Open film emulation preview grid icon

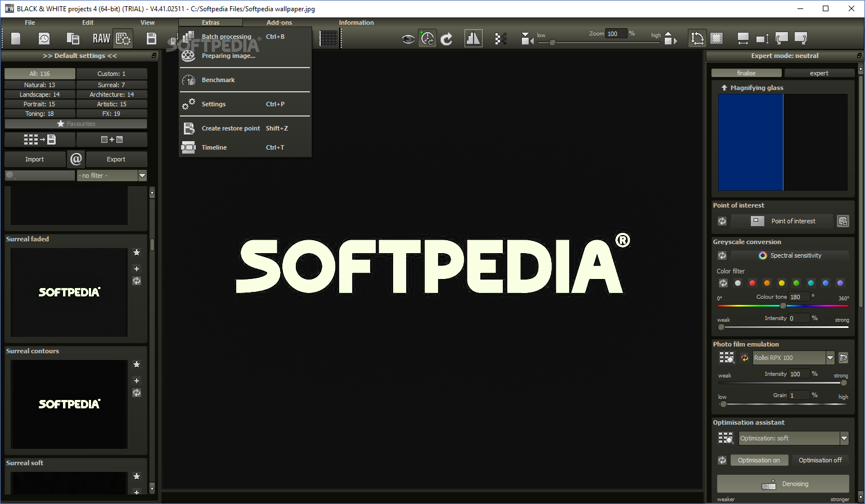(x=727, y=358)
